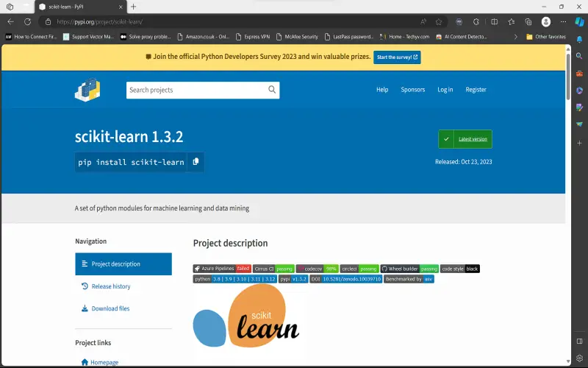Open the Copilot sidebar icon
This screenshot has height=368, width=588.
[x=579, y=21]
